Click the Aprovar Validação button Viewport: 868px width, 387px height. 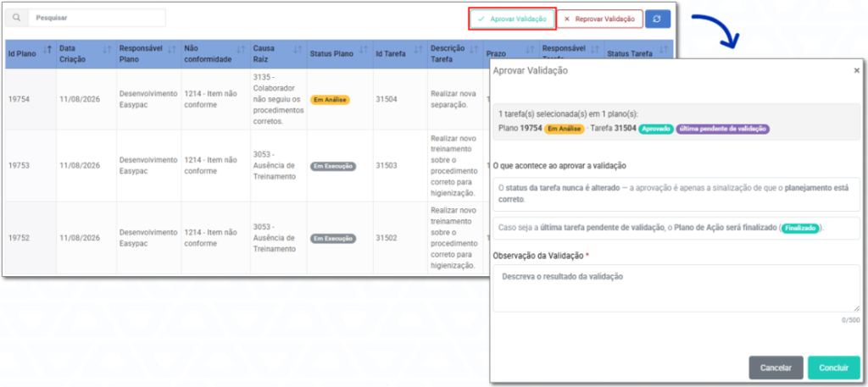tap(512, 19)
